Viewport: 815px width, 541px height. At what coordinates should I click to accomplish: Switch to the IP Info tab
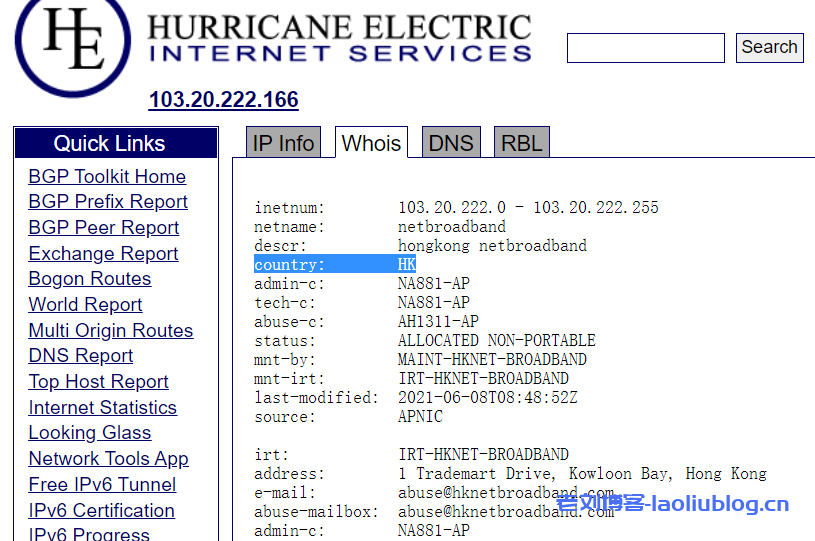[283, 143]
